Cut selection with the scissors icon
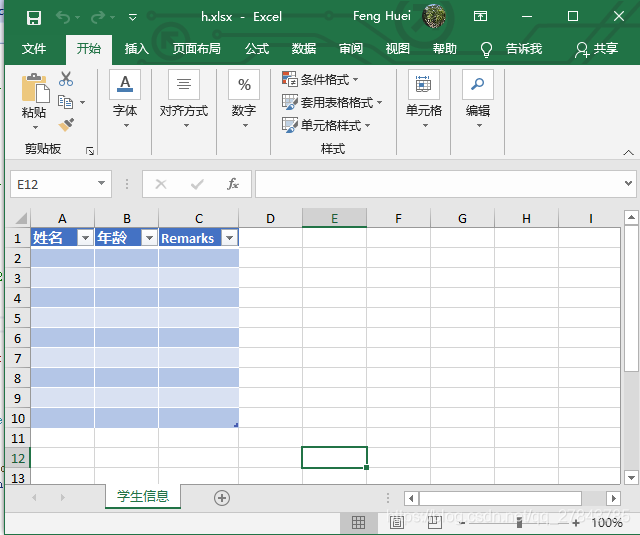This screenshot has width=640, height=535. click(x=66, y=79)
